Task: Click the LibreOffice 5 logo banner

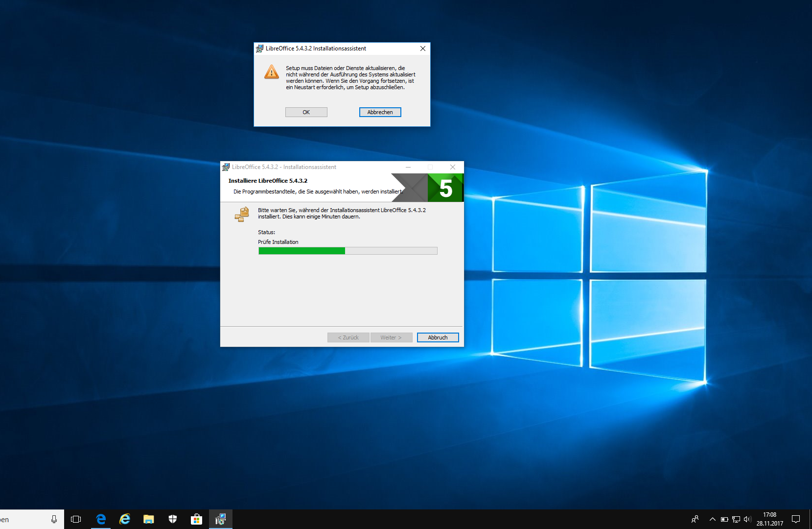Action: (x=427, y=188)
